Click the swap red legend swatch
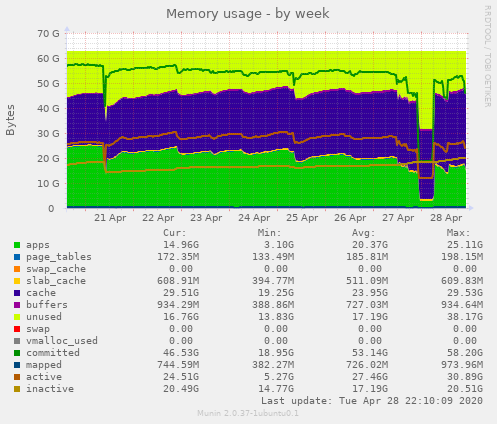 (17, 329)
